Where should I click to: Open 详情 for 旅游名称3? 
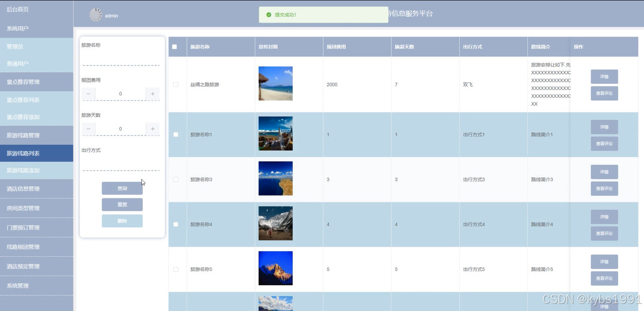604,172
